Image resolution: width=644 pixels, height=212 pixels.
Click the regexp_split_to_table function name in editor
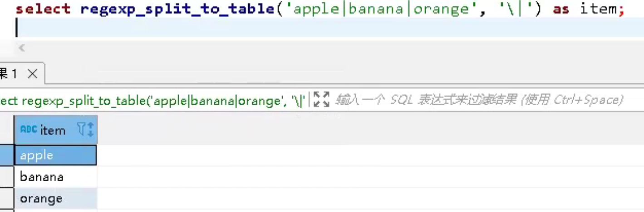tap(177, 9)
